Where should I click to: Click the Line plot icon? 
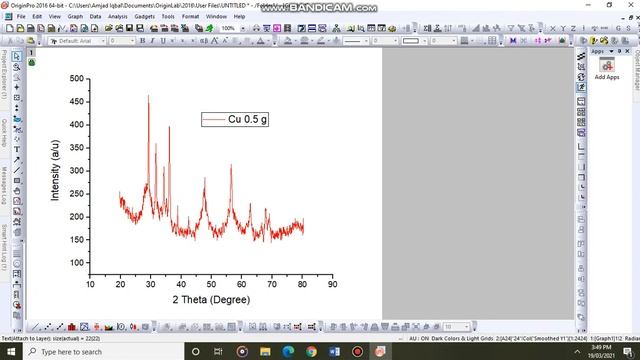coord(36,327)
